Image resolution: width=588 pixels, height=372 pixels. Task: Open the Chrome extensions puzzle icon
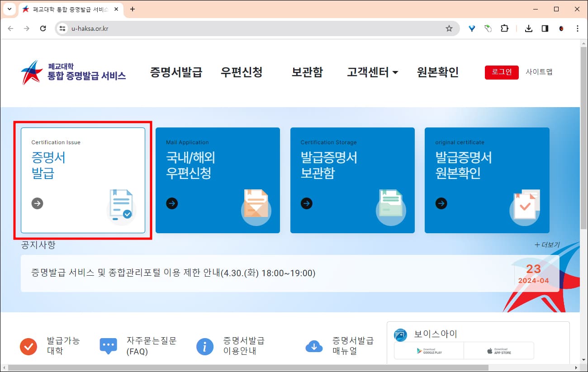(504, 28)
